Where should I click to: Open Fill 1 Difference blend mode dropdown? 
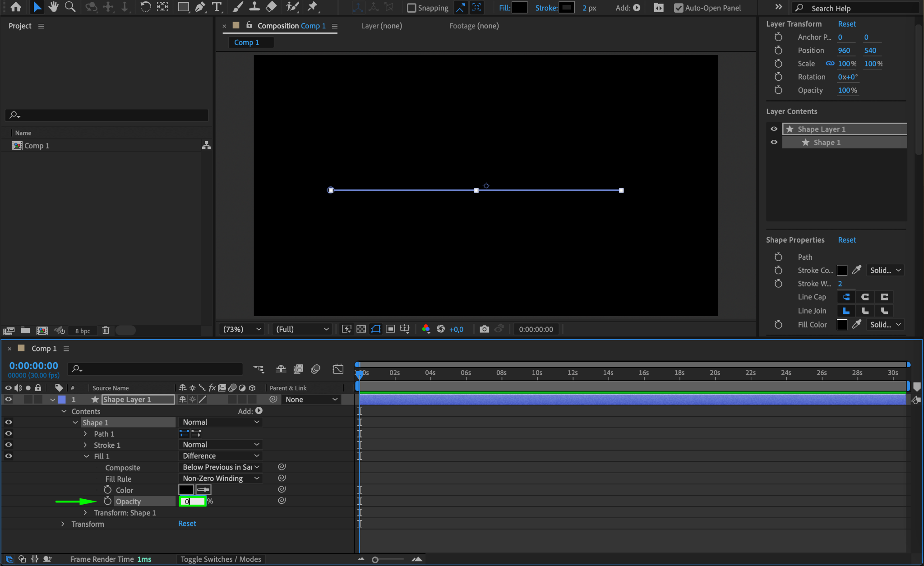click(x=220, y=456)
